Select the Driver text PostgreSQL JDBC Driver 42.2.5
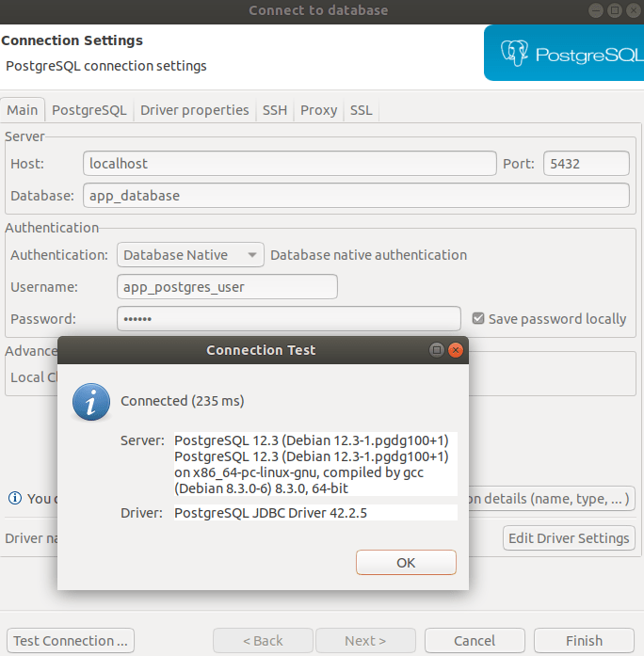Viewport: 644px width, 656px height. point(315,513)
